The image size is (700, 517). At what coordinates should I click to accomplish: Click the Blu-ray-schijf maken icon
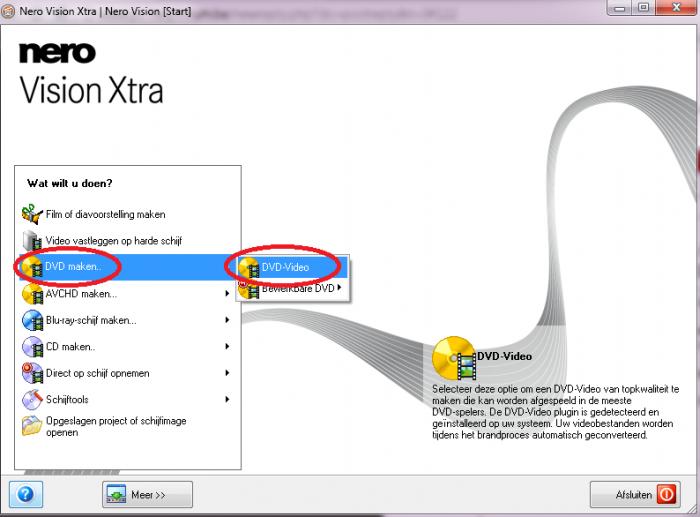tap(32, 320)
